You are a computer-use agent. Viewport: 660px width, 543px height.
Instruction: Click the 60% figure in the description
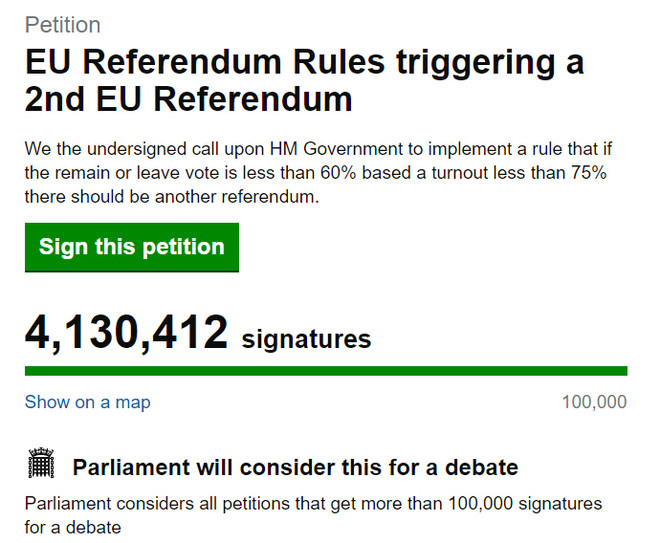[338, 173]
